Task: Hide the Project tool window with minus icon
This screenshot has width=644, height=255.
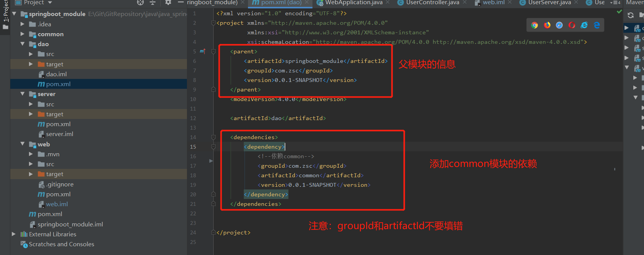Action: [x=181, y=2]
